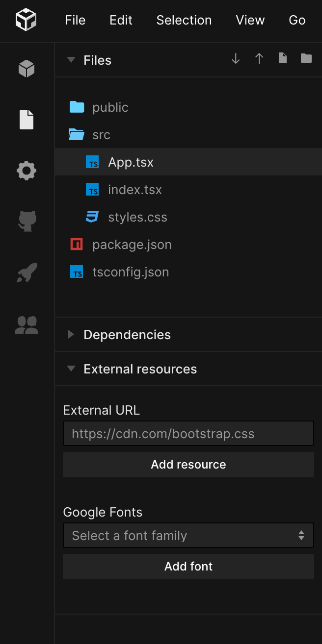
Task: Open the styles.css file
Action: pos(137,217)
